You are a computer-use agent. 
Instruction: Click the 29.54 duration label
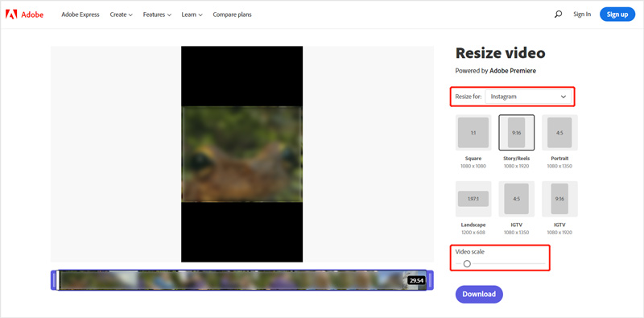(x=416, y=281)
